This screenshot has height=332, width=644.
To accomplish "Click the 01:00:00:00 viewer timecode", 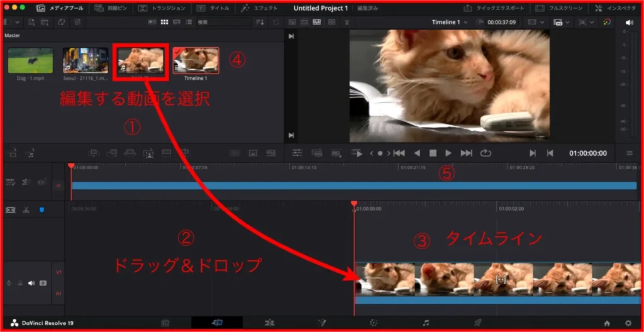I will [x=588, y=153].
